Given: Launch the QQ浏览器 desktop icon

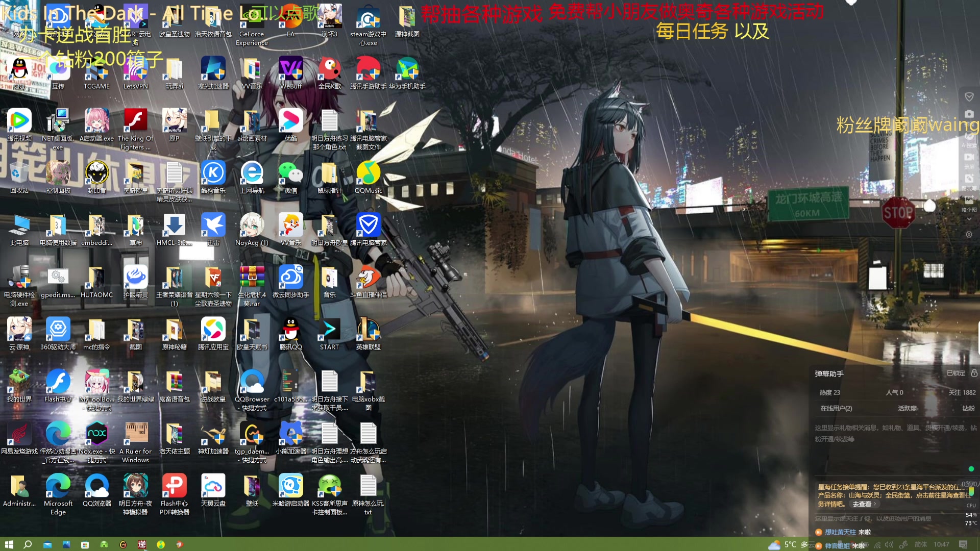Looking at the screenshot, I should 96,491.
